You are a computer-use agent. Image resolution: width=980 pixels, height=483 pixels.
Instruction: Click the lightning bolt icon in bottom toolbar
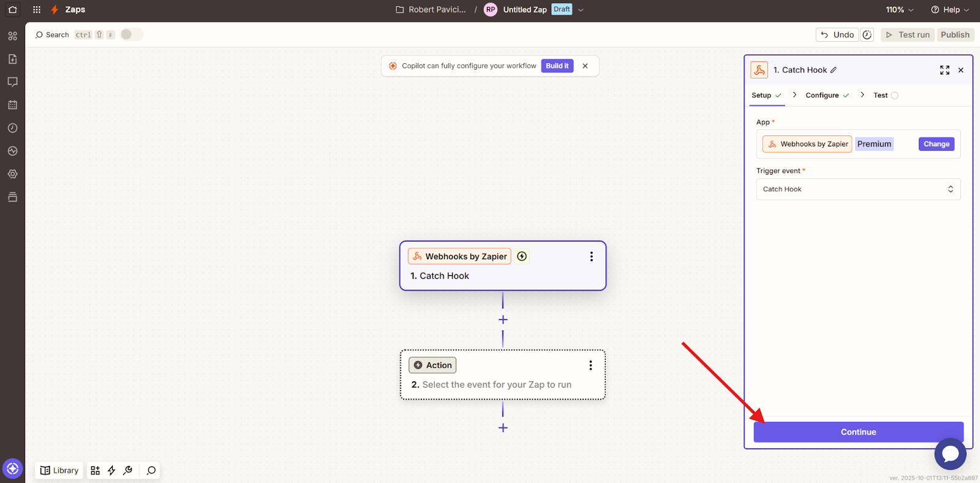point(111,470)
